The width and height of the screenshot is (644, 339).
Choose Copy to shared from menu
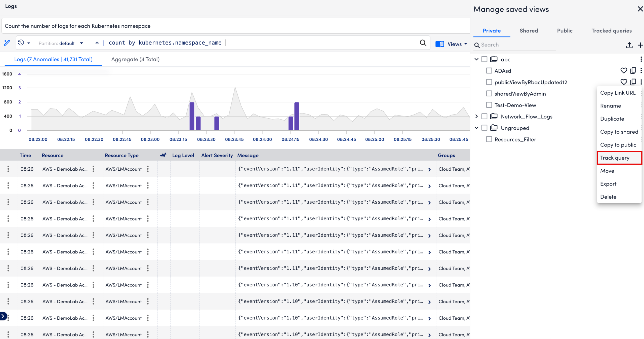619,132
